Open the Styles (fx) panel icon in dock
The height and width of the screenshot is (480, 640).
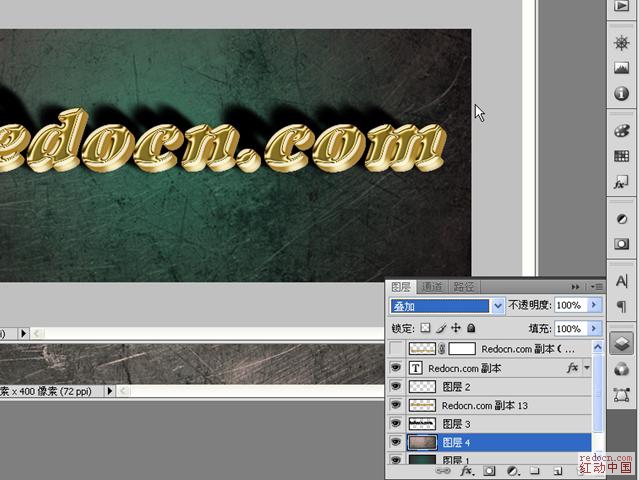point(621,184)
